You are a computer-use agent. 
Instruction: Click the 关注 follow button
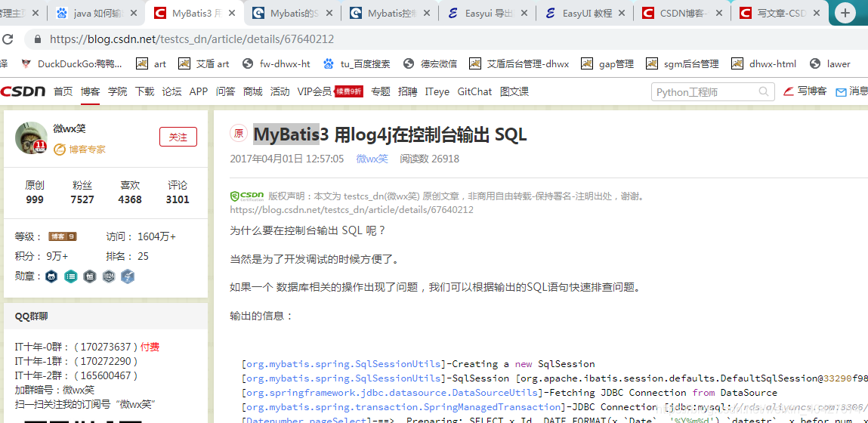coord(178,137)
